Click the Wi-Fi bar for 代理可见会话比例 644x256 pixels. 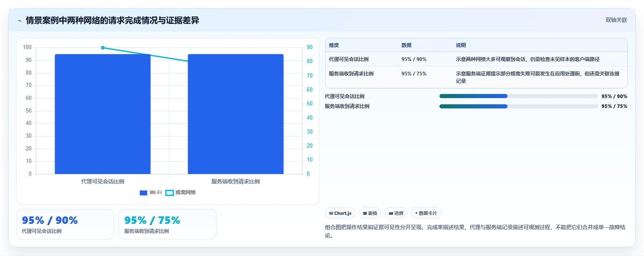click(103, 114)
